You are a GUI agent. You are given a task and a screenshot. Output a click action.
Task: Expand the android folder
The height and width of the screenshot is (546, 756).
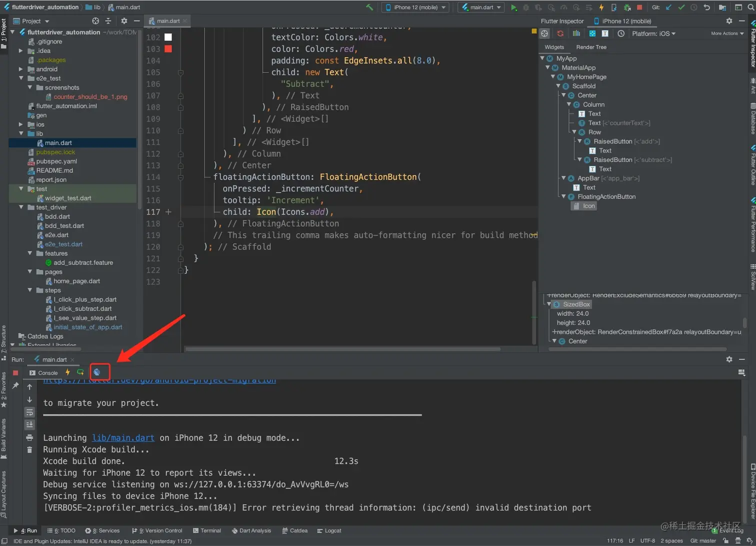click(x=21, y=69)
